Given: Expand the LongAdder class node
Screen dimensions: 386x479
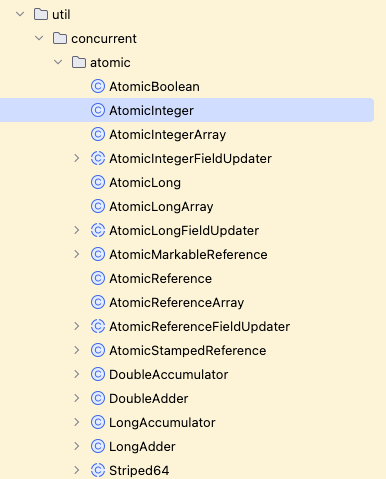Looking at the screenshot, I should click(77, 446).
